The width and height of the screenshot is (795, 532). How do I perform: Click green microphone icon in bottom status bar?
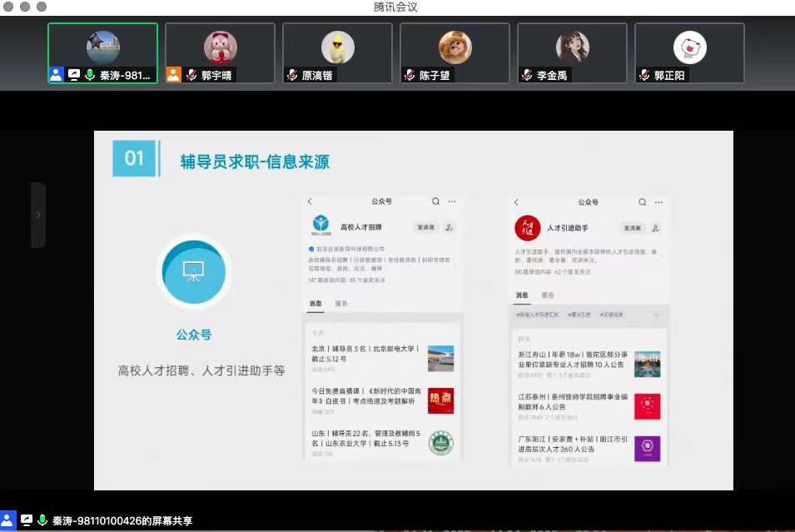[42, 520]
